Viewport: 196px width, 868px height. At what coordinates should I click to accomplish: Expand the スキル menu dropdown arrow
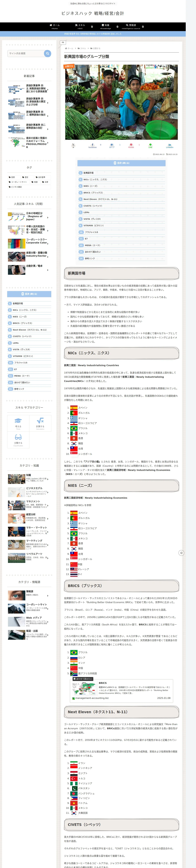coord(92,27)
